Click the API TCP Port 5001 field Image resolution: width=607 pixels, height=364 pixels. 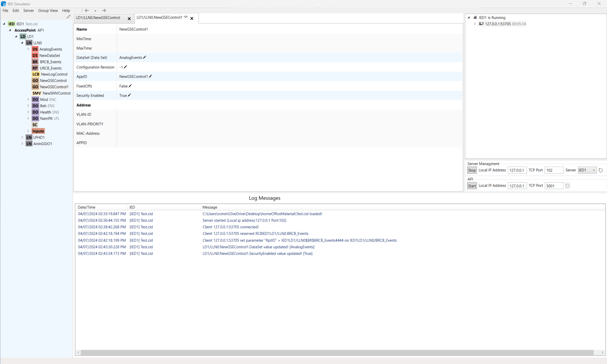[554, 186]
